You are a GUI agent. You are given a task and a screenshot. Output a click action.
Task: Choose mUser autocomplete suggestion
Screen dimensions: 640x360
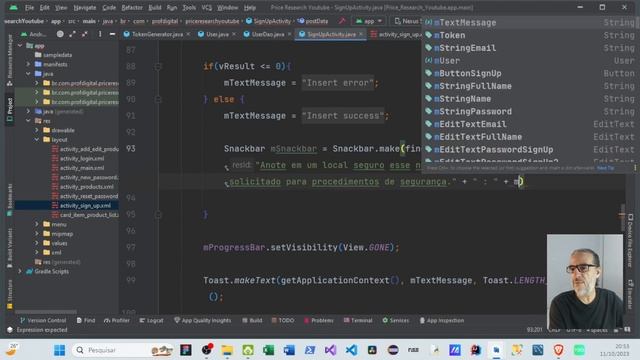(x=530, y=60)
